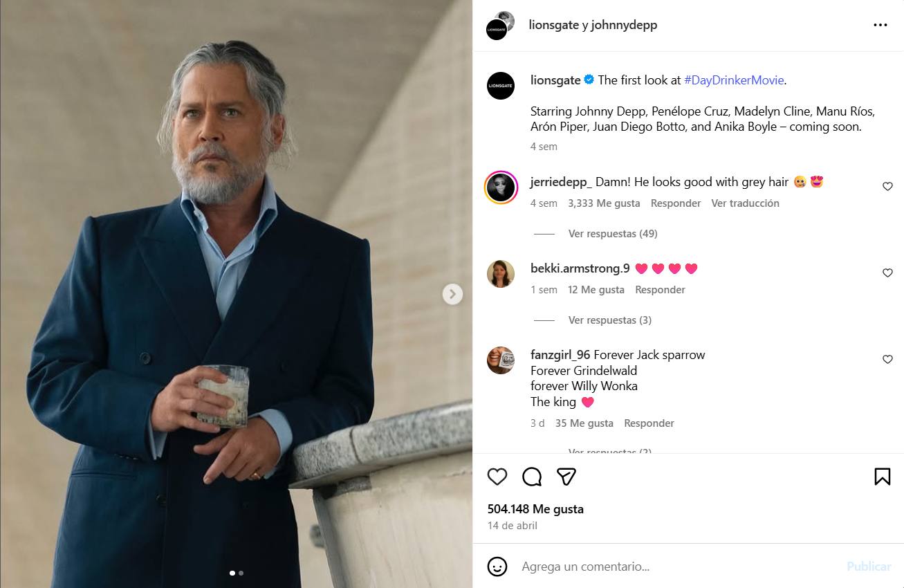The height and width of the screenshot is (588, 904).
Task: Like the post with the heart icon
Action: coord(497,477)
